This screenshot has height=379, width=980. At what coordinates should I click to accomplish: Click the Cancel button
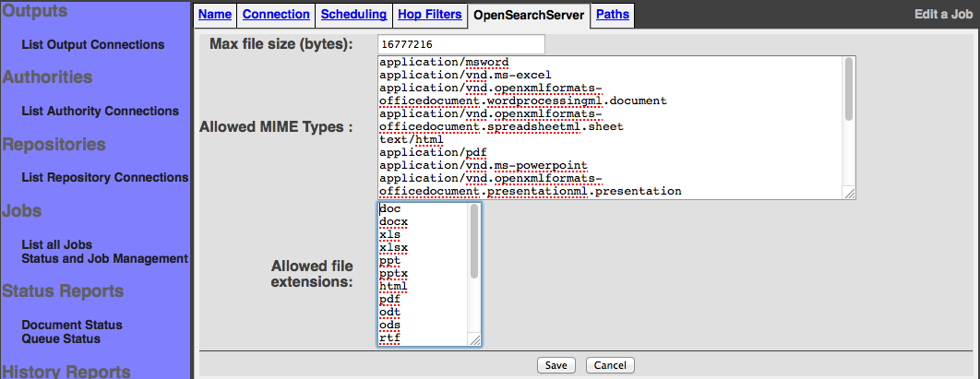610,365
